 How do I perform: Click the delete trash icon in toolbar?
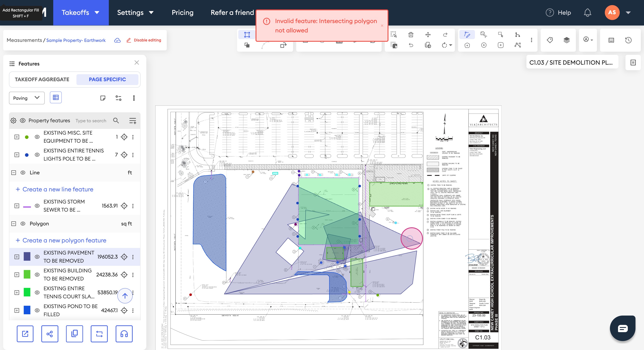[x=411, y=35]
